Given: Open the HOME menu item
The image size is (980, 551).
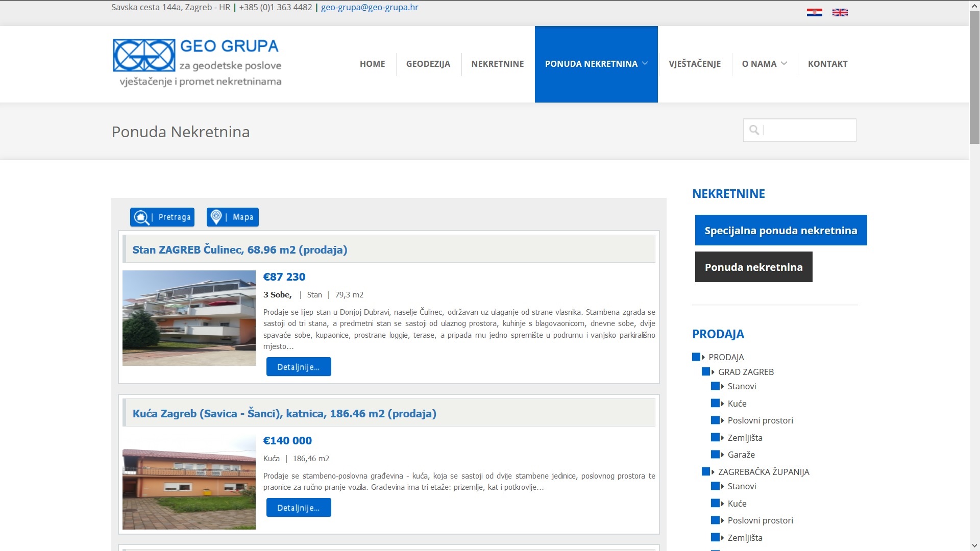Looking at the screenshot, I should pyautogui.click(x=373, y=64).
